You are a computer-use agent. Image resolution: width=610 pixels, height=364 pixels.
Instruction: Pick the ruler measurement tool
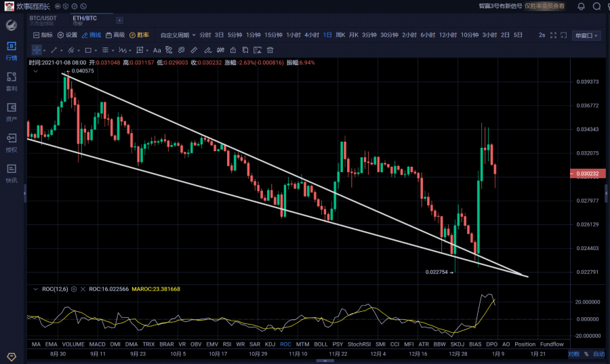(x=194, y=49)
